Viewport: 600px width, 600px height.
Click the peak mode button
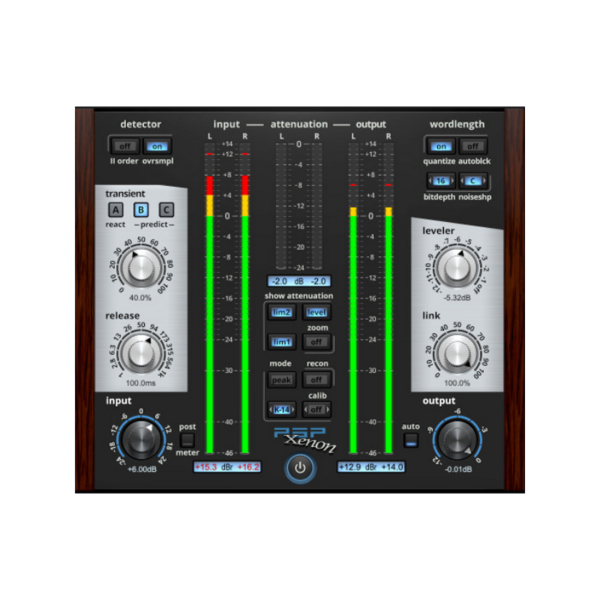[282, 380]
